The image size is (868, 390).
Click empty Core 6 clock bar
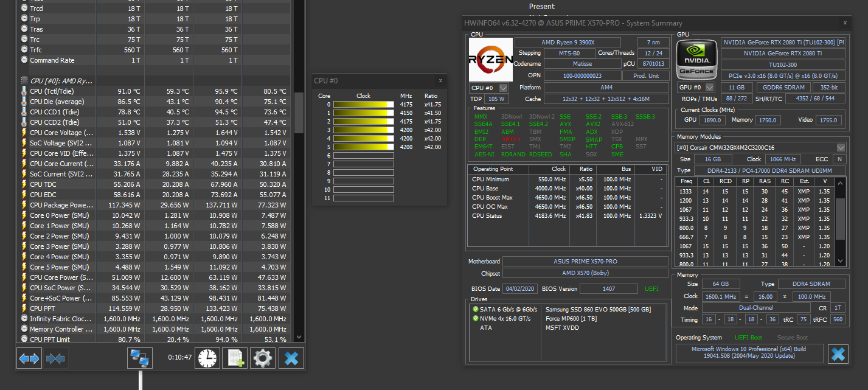coord(364,156)
